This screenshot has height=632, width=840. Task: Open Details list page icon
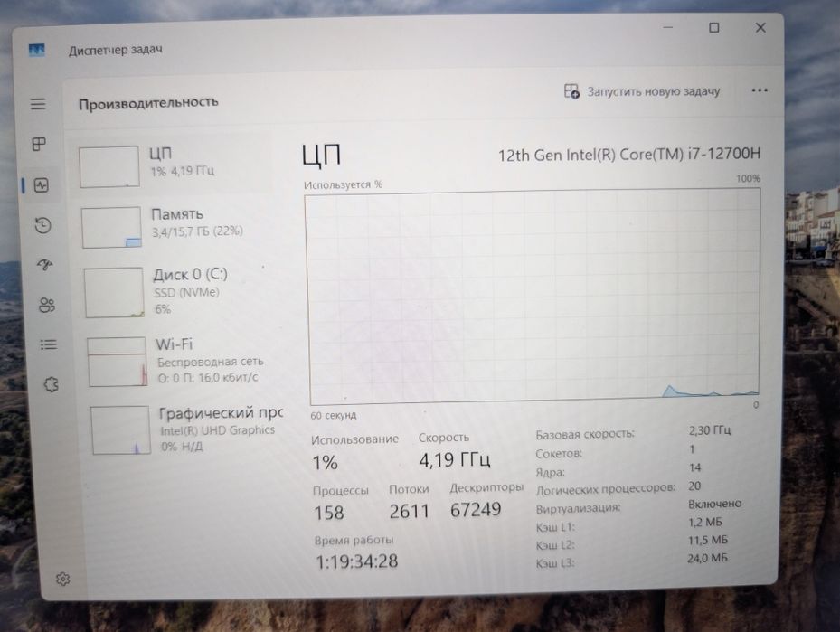coord(49,344)
